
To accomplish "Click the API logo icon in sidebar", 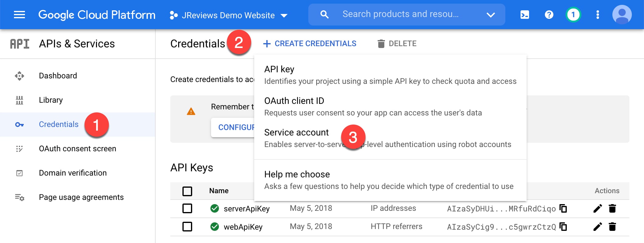I will tap(20, 44).
